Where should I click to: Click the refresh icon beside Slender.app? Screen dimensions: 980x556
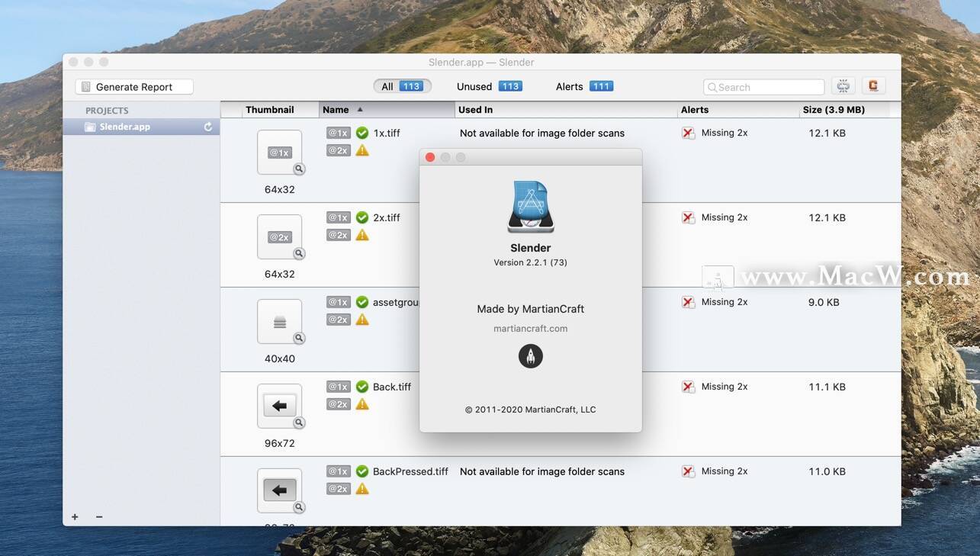(208, 127)
